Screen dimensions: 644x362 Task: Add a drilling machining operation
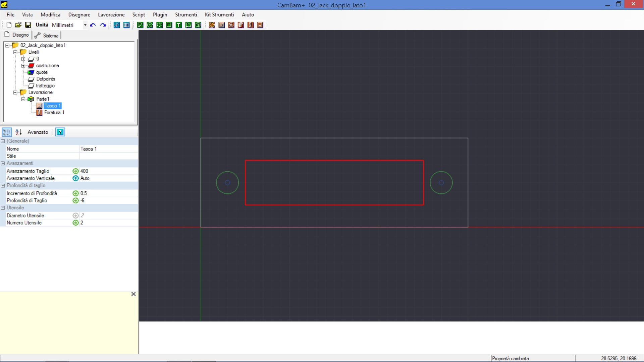[251, 25]
